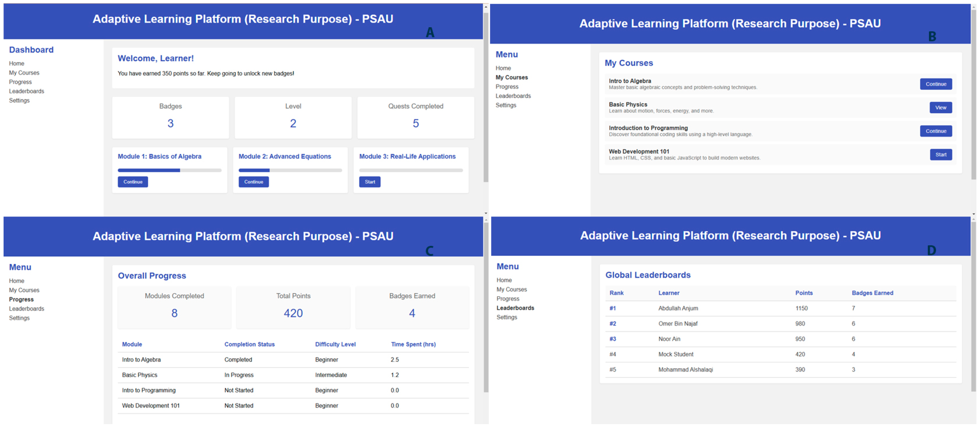
Task: Click the Module 2 progress bar
Action: tap(290, 171)
